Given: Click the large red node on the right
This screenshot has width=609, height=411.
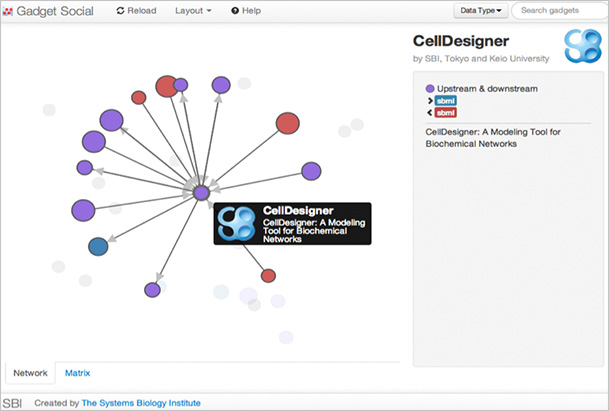Looking at the screenshot, I should 287,123.
